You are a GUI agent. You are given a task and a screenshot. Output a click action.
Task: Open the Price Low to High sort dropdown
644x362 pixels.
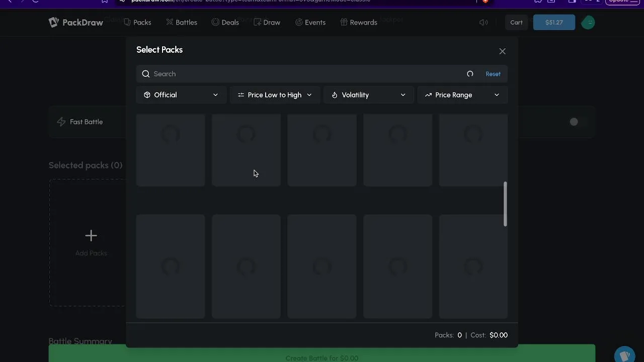[275, 95]
